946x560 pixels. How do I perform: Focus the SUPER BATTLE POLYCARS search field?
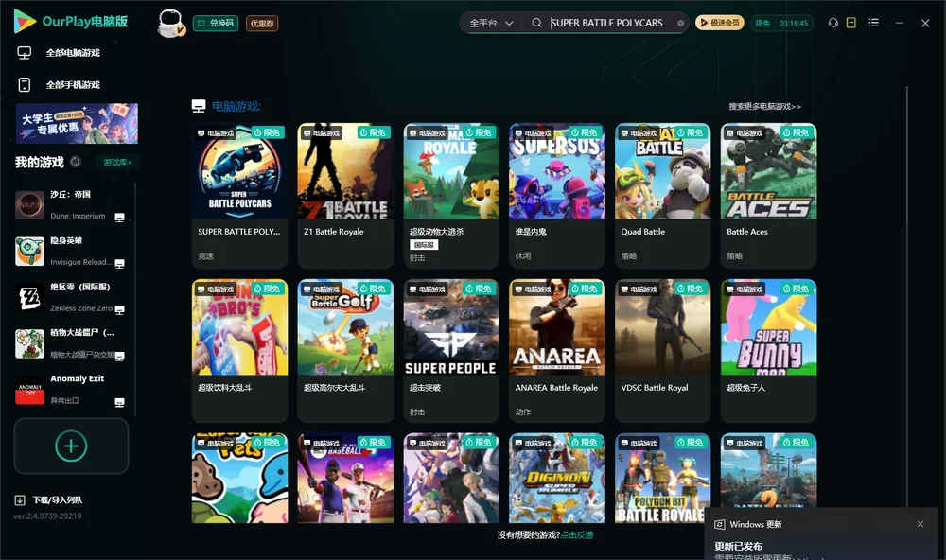pyautogui.click(x=609, y=23)
